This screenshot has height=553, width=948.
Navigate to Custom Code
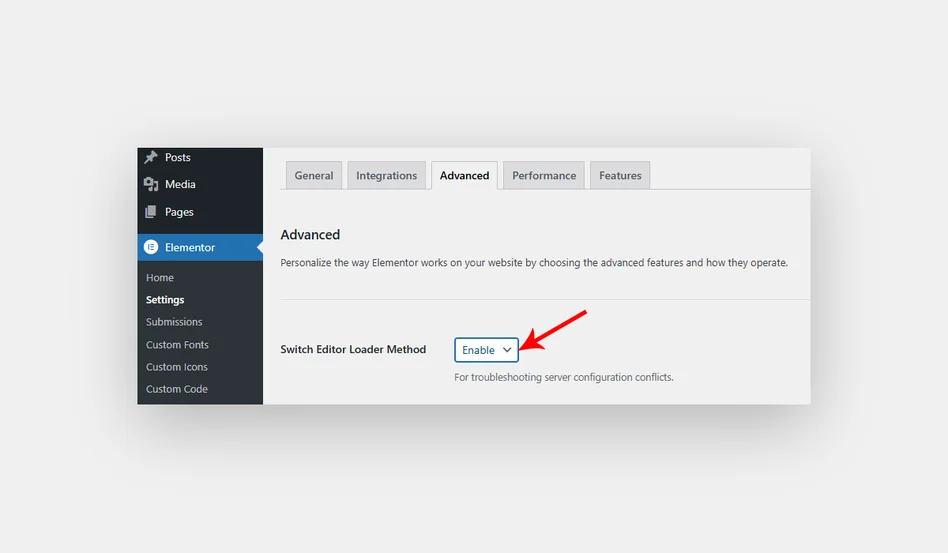(177, 389)
